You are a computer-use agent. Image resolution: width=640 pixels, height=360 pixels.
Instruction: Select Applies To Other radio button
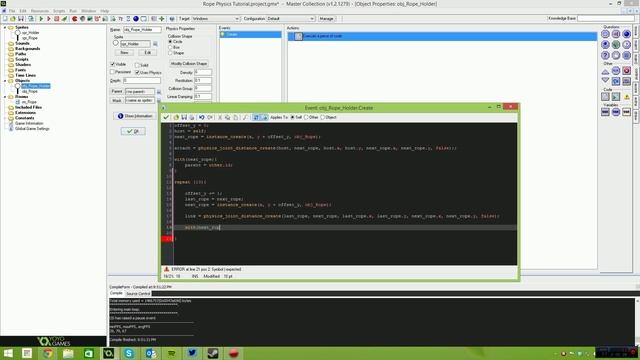click(x=307, y=118)
